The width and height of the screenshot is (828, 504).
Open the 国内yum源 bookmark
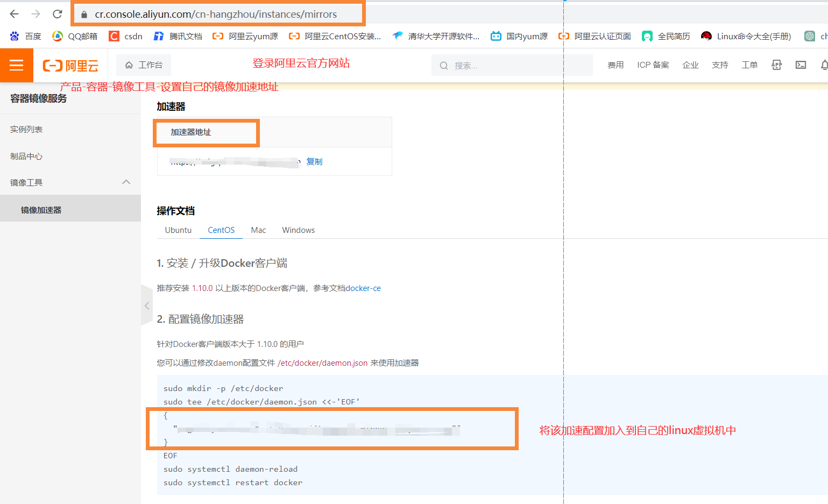coord(519,36)
